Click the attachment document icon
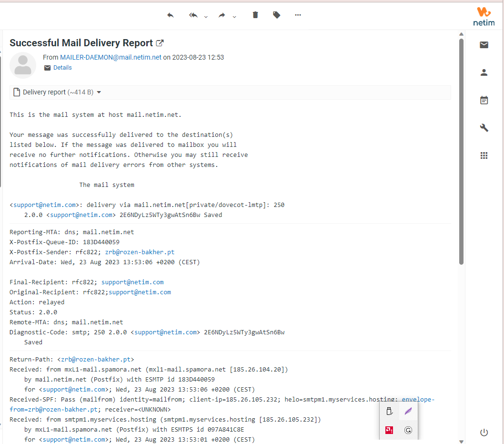 coord(17,93)
